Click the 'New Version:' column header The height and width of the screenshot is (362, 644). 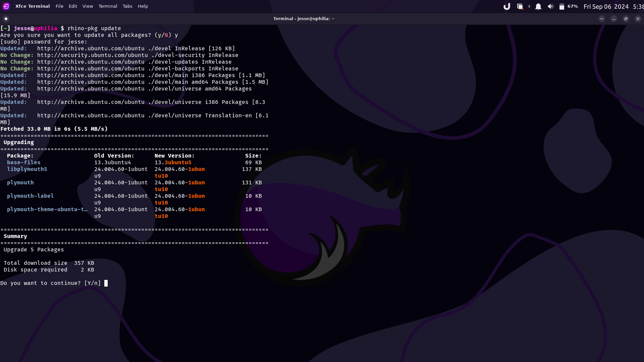174,156
